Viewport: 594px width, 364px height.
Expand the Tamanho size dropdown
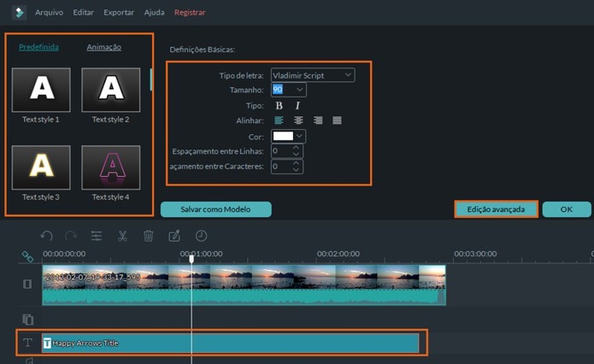pyautogui.click(x=300, y=90)
